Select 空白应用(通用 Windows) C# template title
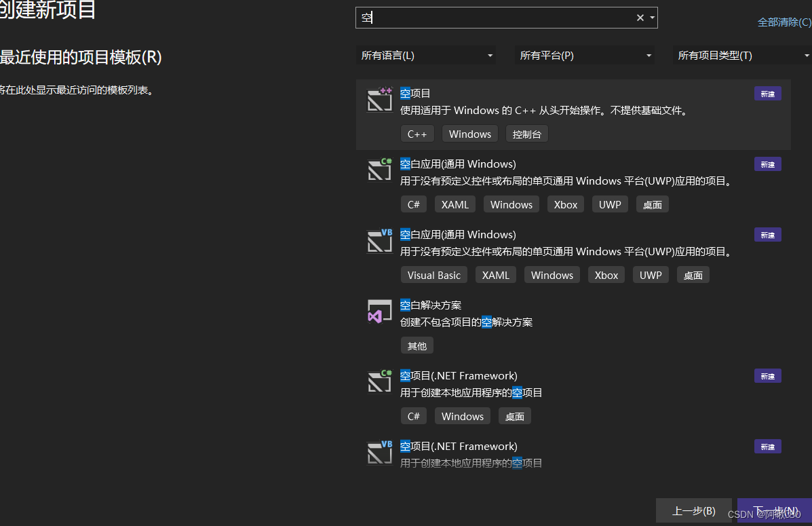812x526 pixels. pyautogui.click(x=458, y=164)
